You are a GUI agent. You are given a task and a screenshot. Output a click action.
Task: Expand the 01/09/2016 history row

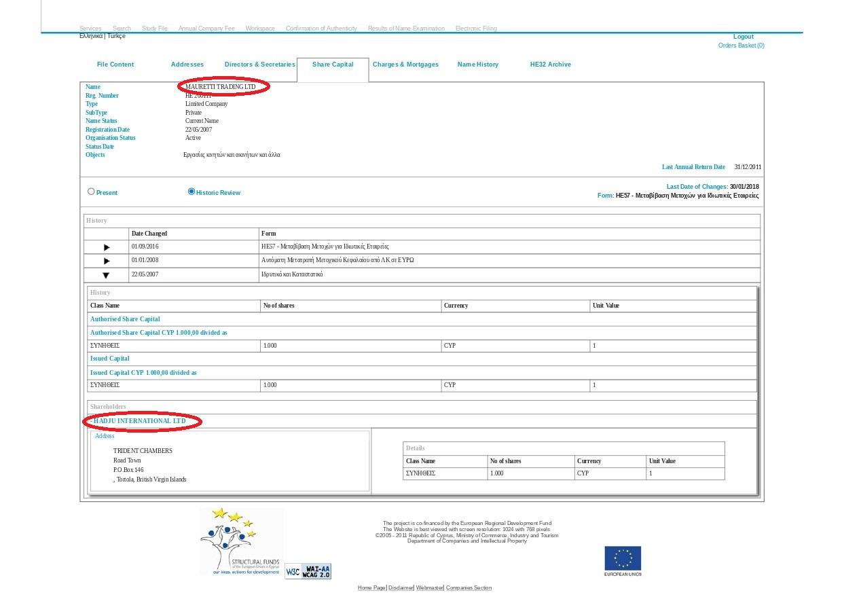click(x=107, y=247)
